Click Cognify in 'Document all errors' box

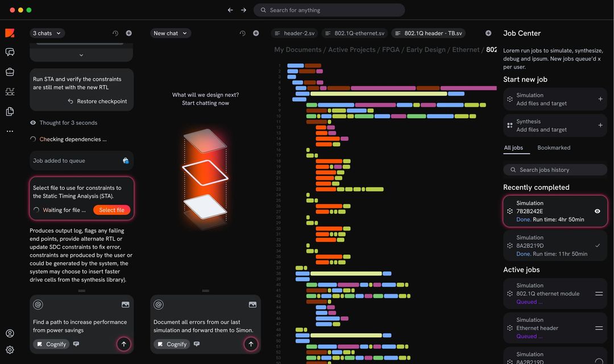click(172, 344)
